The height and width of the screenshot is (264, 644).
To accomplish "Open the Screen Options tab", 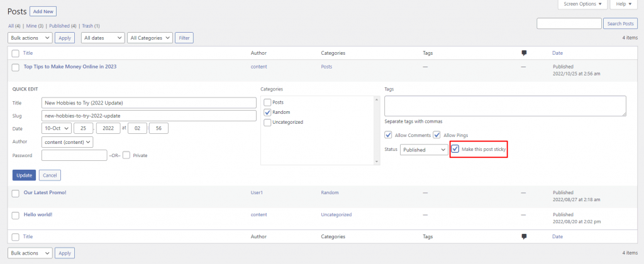I will (582, 4).
